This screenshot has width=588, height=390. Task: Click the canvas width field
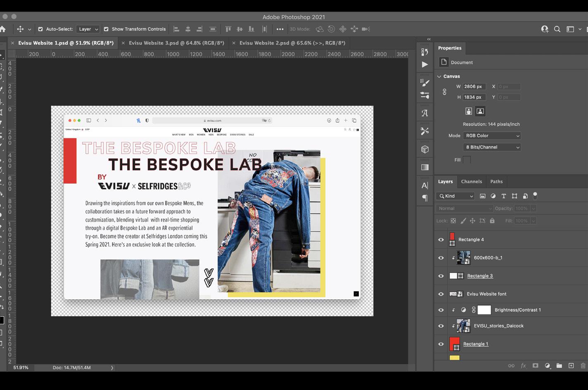474,87
